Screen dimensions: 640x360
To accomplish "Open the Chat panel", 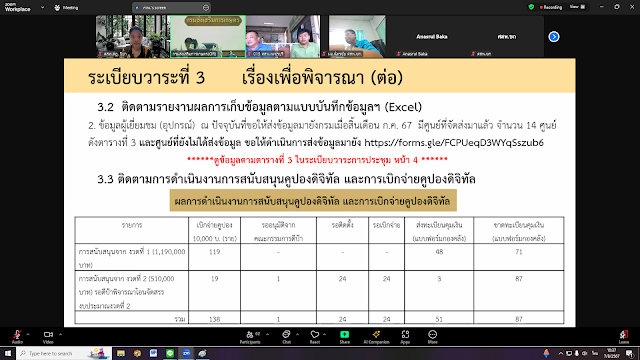I will click(287, 337).
